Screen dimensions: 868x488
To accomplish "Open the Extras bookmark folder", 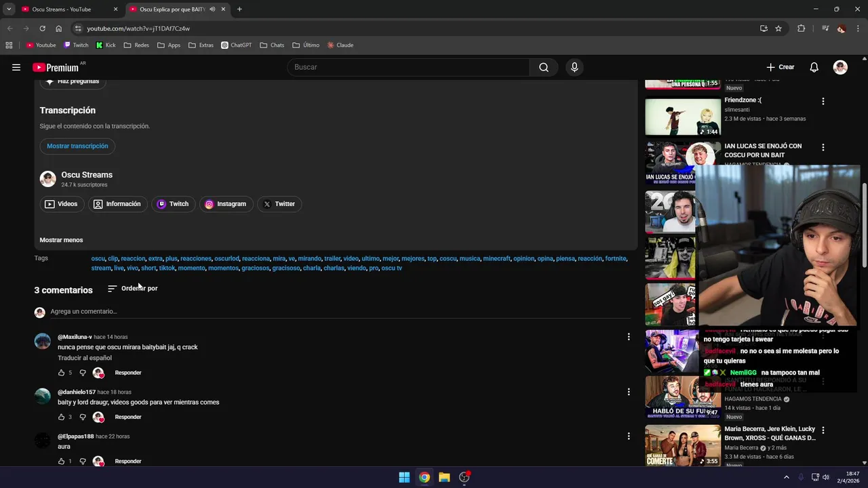I will (201, 45).
